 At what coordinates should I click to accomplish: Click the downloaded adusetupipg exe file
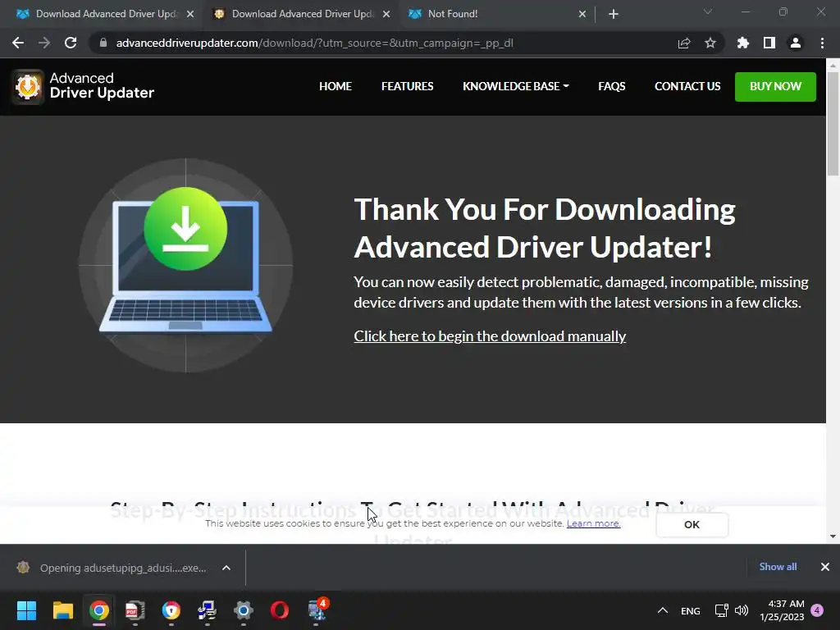[113, 568]
